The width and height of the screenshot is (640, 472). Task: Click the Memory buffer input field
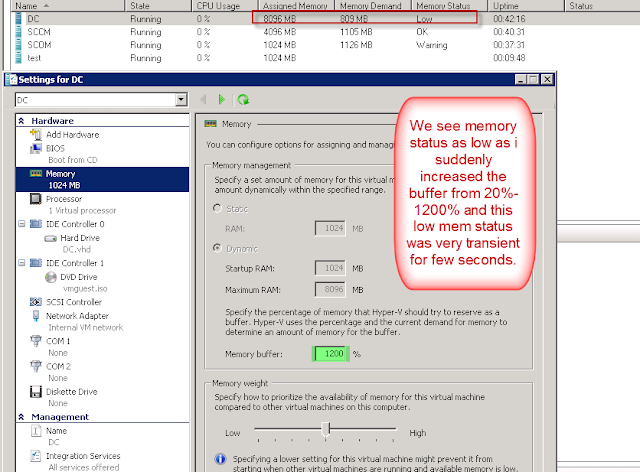(330, 354)
